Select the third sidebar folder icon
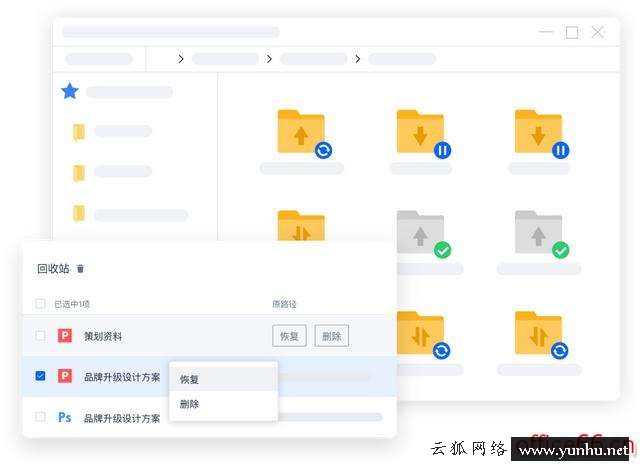 click(79, 213)
